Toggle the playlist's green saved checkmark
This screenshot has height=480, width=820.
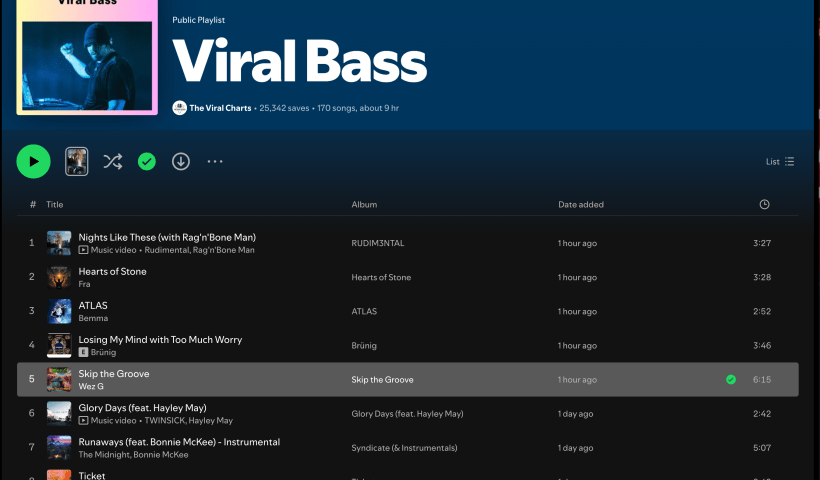(147, 161)
